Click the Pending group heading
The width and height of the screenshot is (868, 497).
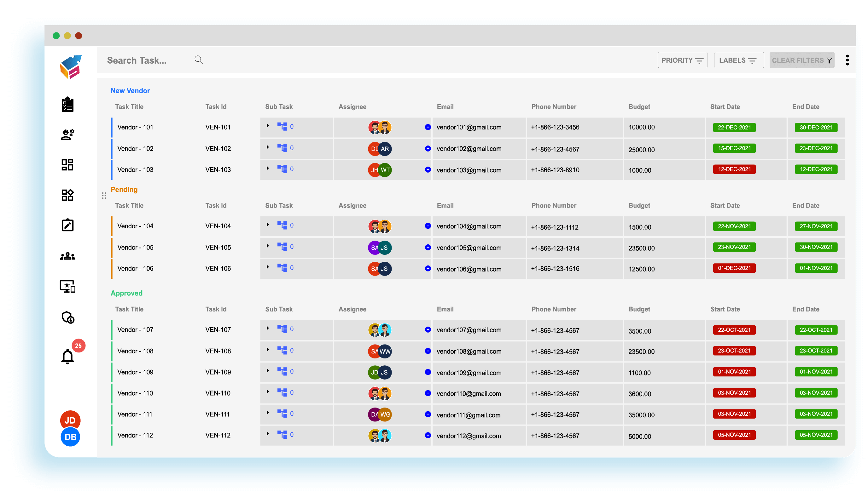(x=124, y=190)
